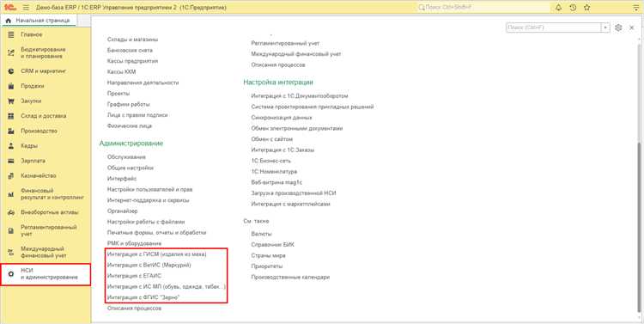Open the Продажи section in sidebar

pos(33,86)
